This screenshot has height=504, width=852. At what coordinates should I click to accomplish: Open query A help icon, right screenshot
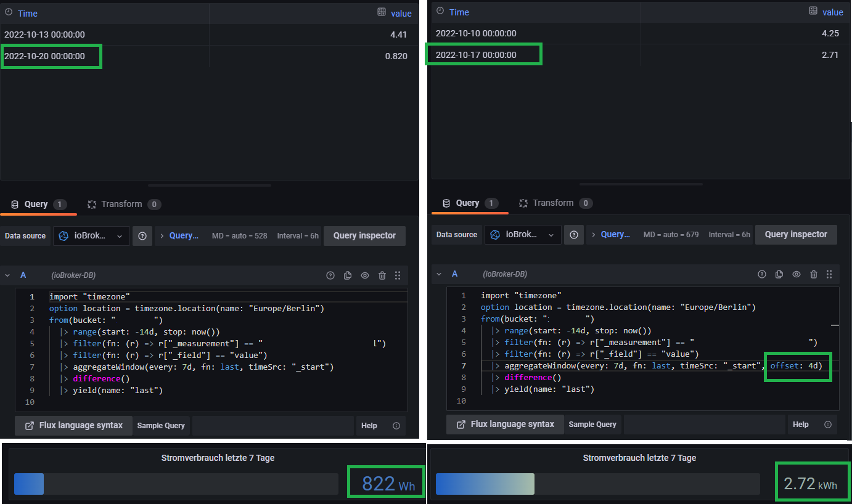[x=762, y=274]
